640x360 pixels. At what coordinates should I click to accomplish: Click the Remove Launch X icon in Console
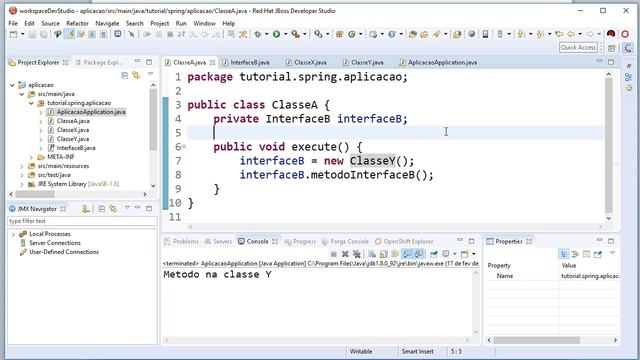pyautogui.click(x=345, y=254)
